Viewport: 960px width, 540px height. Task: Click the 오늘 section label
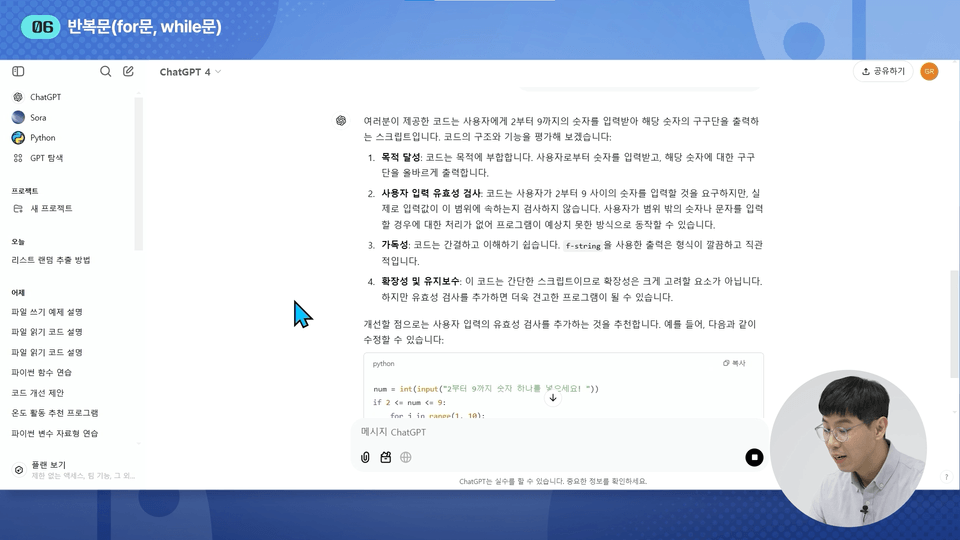18,242
